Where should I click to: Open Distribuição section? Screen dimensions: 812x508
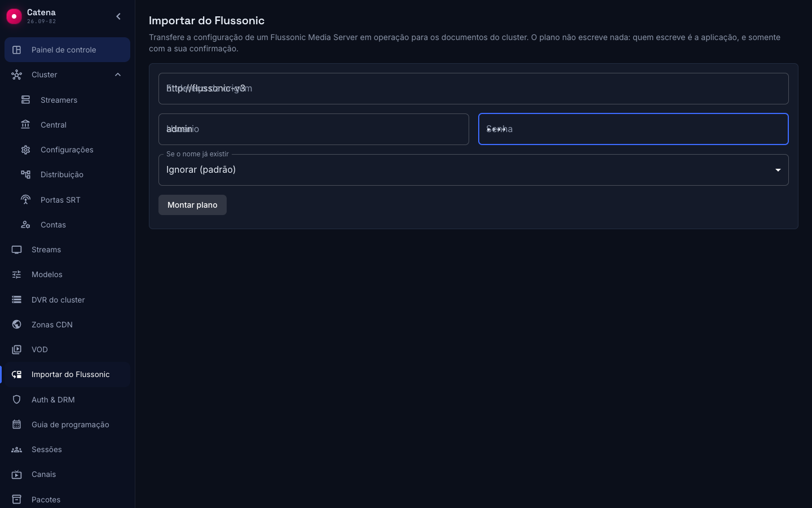pos(67,174)
